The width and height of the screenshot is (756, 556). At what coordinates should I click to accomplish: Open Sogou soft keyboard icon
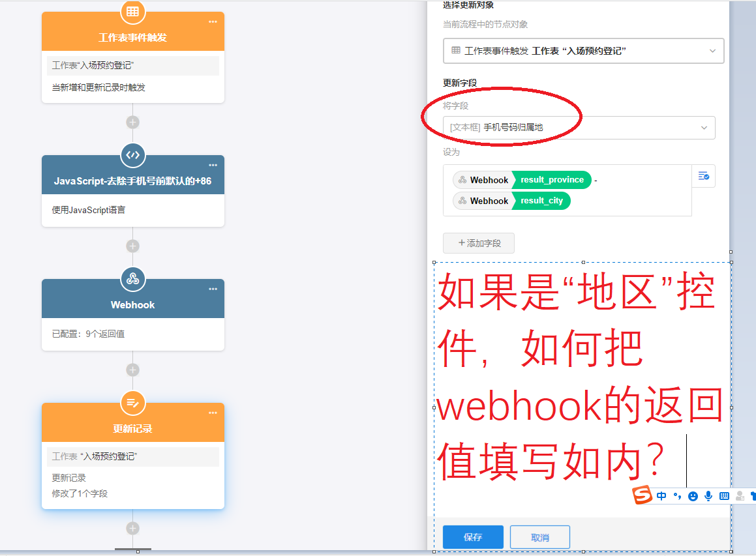tap(724, 496)
